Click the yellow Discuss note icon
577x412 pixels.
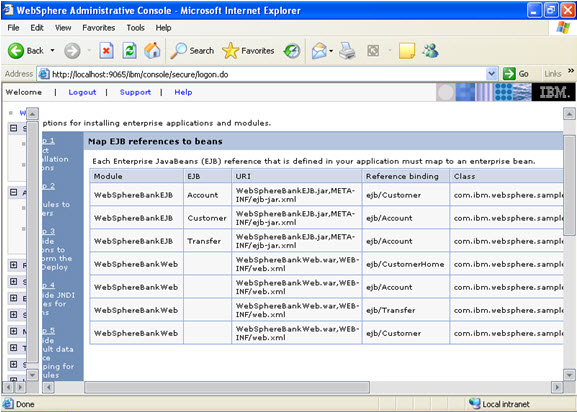click(x=407, y=51)
